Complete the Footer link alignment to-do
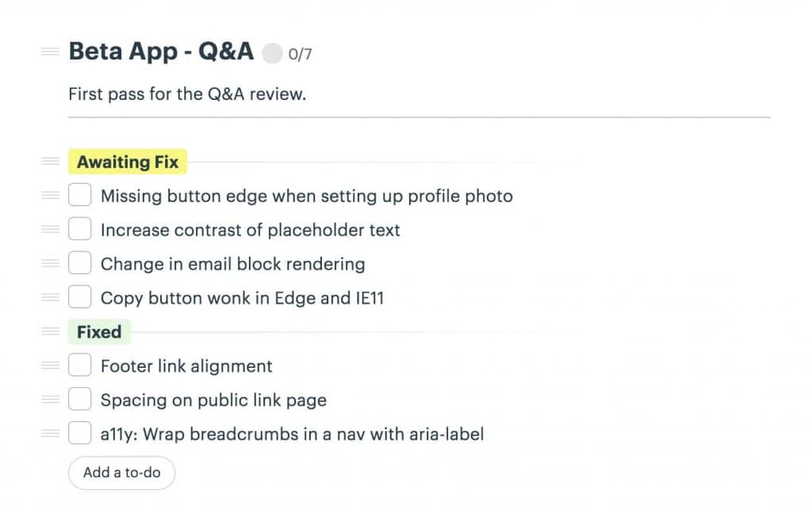Image resolution: width=812 pixels, height=505 pixels. pos(80,365)
